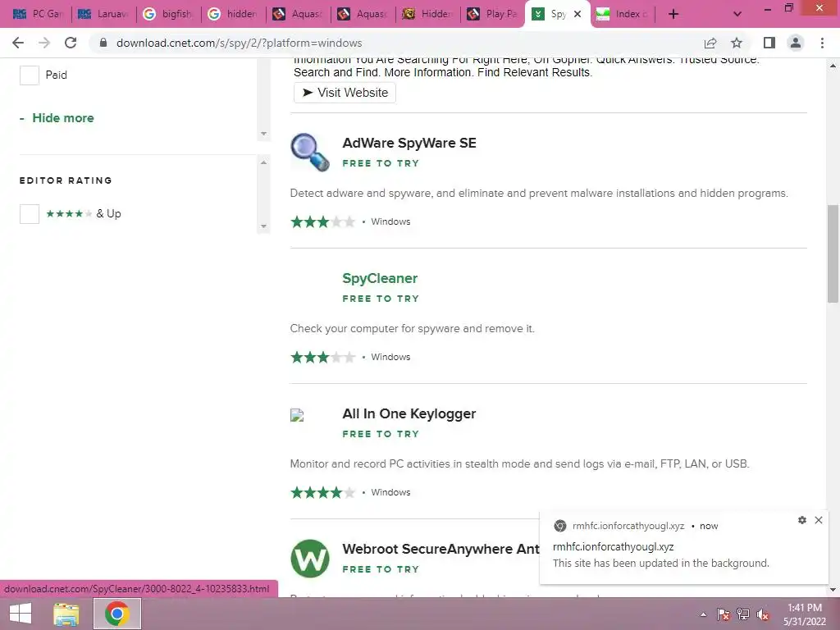Viewport: 840px width, 630px height.
Task: Open the SpyCleaner listing
Action: point(380,279)
